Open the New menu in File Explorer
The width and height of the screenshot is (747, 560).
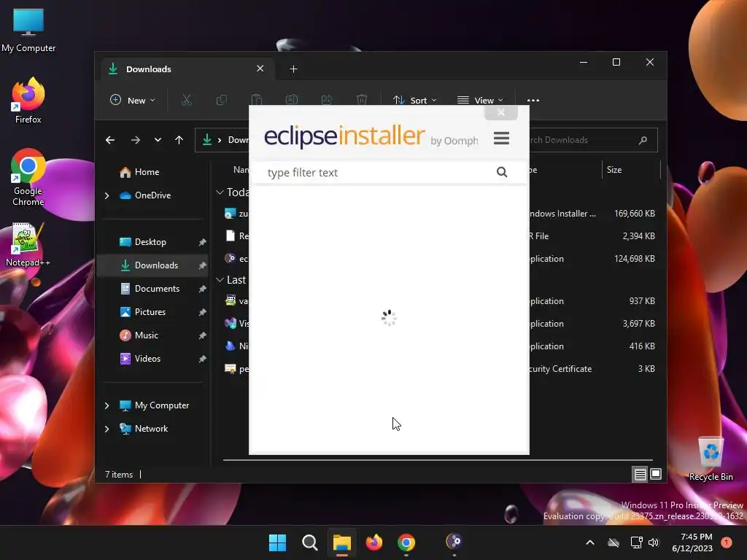point(133,100)
